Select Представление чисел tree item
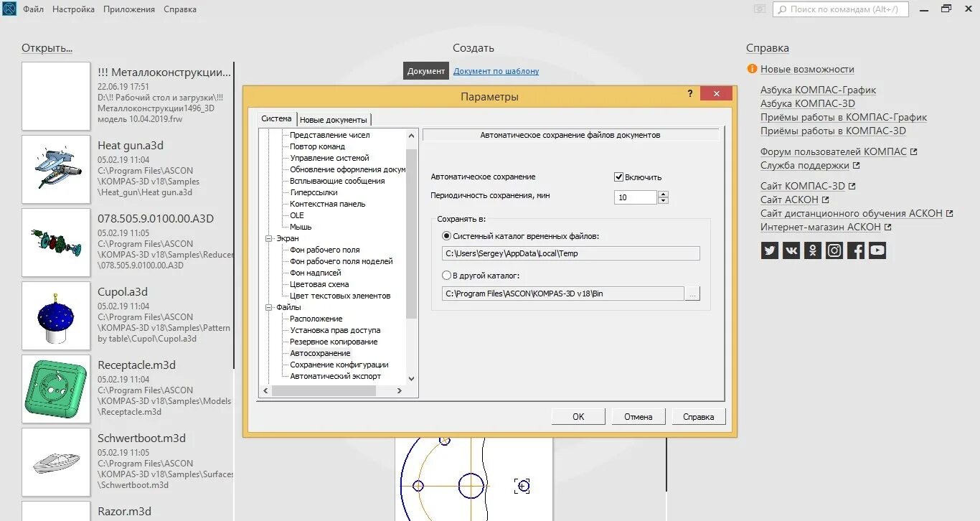This screenshot has height=521, width=980. pyautogui.click(x=330, y=135)
